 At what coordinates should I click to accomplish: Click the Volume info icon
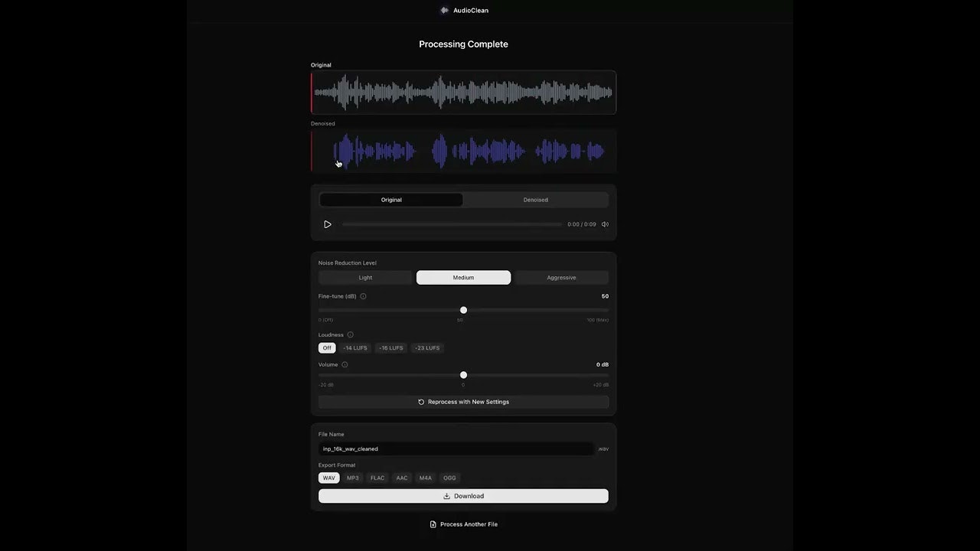(345, 364)
